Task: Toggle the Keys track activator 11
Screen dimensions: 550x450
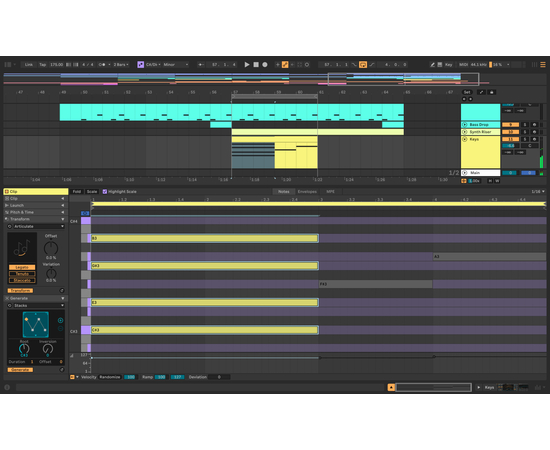Action: [511, 139]
